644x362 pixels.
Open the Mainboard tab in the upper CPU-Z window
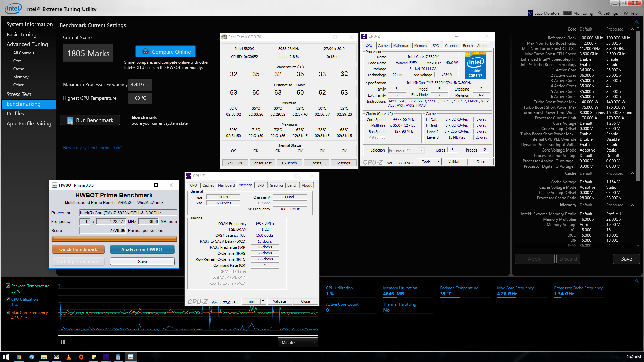tap(402, 46)
